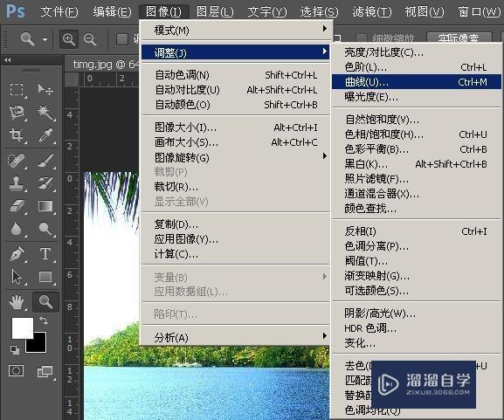Expand the 模式(M) submenu
The height and width of the screenshot is (420, 504).
[236, 31]
